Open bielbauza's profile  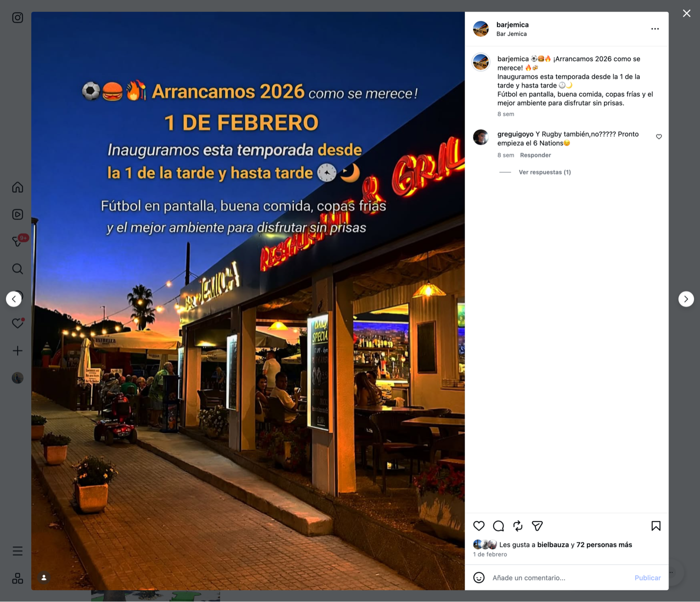553,544
